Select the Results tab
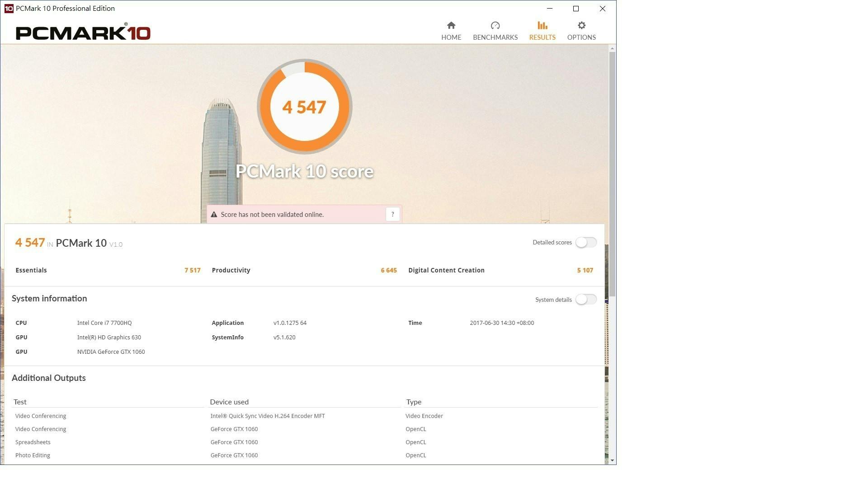The width and height of the screenshot is (868, 488). (x=542, y=31)
